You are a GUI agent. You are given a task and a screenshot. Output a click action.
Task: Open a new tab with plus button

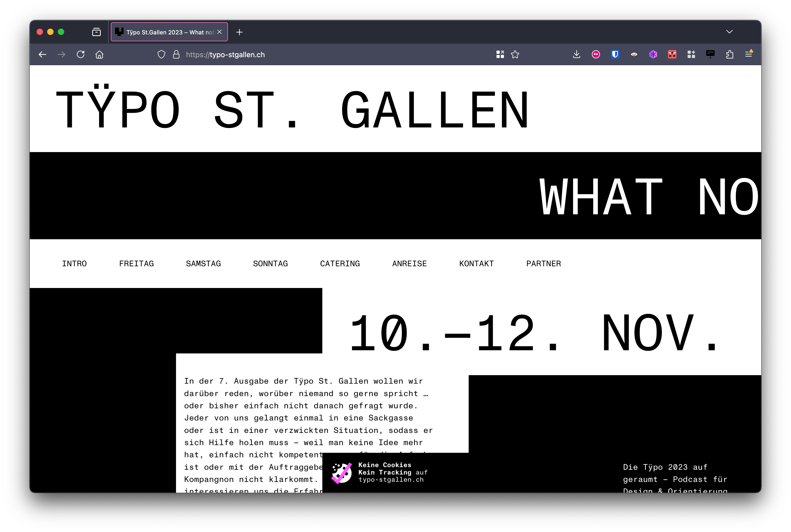[x=239, y=32]
